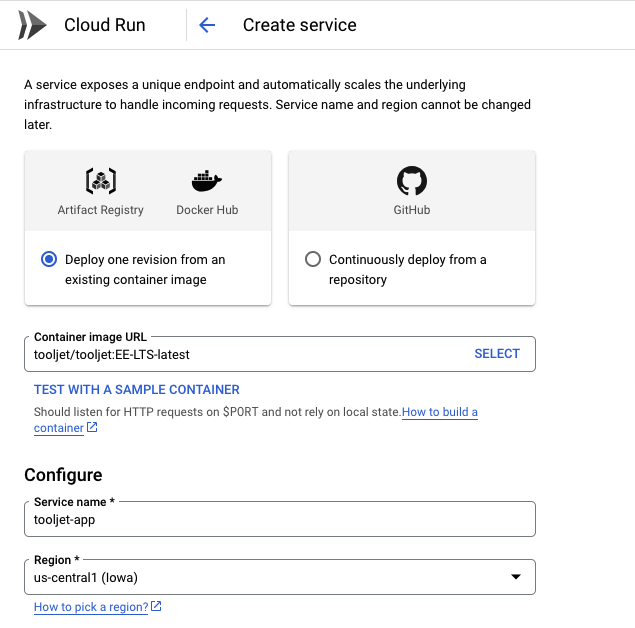Click the Cloud Run logo icon

(x=32, y=25)
